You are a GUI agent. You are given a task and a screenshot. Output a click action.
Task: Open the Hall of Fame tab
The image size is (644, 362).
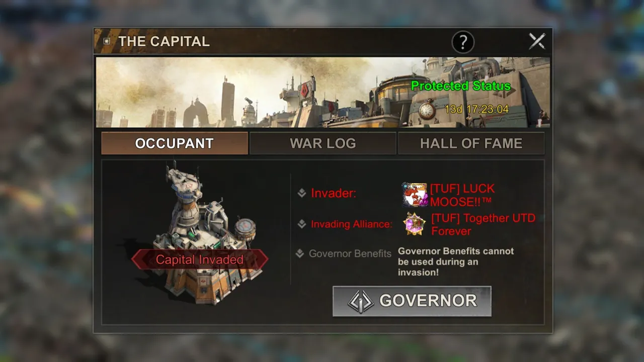[x=471, y=143]
